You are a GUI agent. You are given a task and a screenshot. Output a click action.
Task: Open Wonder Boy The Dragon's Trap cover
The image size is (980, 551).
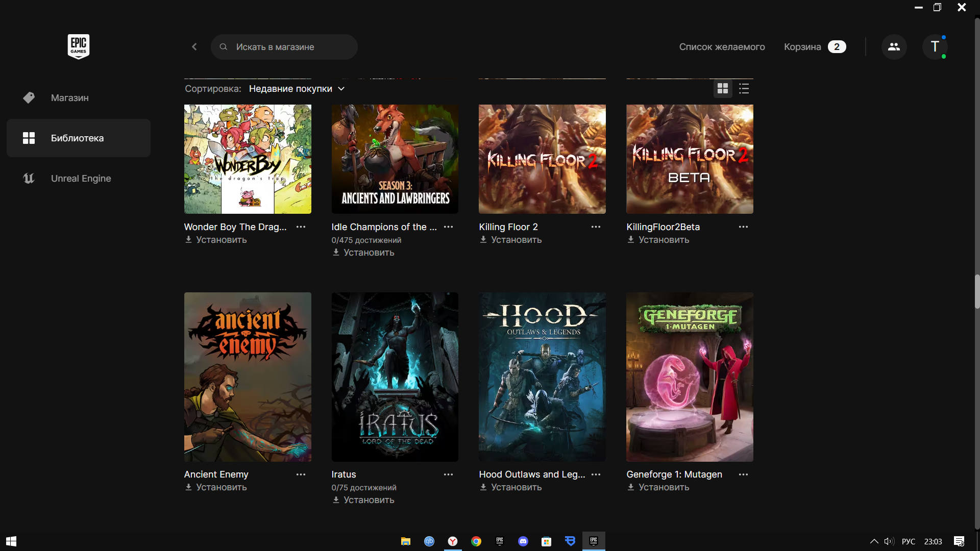pos(248,159)
